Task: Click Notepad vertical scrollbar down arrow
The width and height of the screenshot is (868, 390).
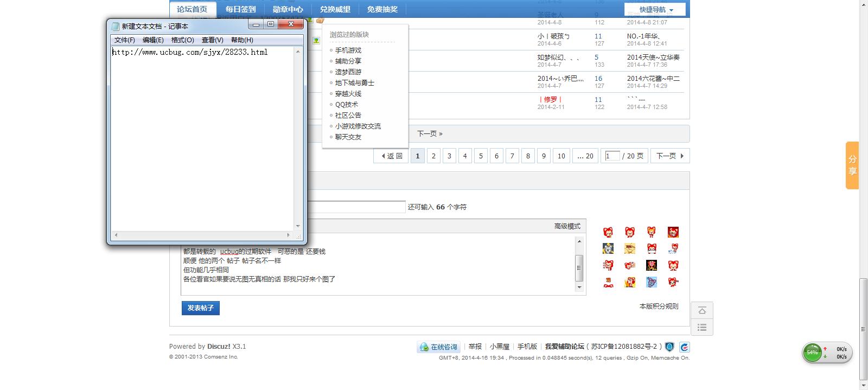Action: 298,226
